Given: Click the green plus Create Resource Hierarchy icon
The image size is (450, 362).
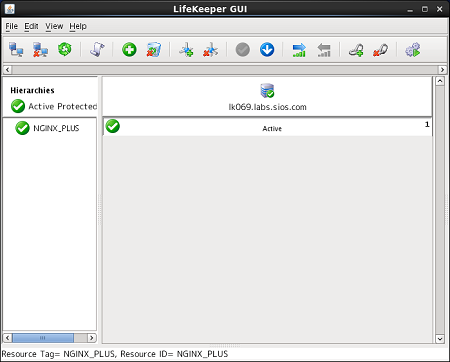Looking at the screenshot, I should (129, 50).
